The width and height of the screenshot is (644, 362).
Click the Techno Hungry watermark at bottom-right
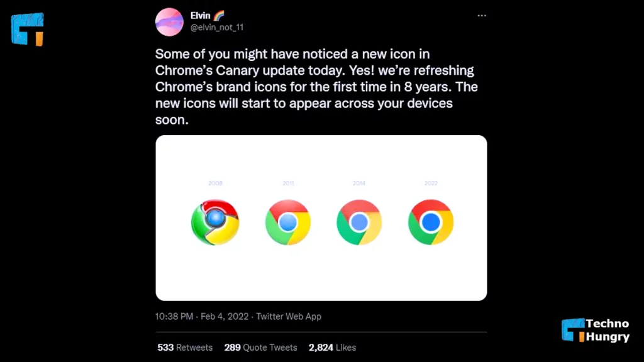point(594,331)
